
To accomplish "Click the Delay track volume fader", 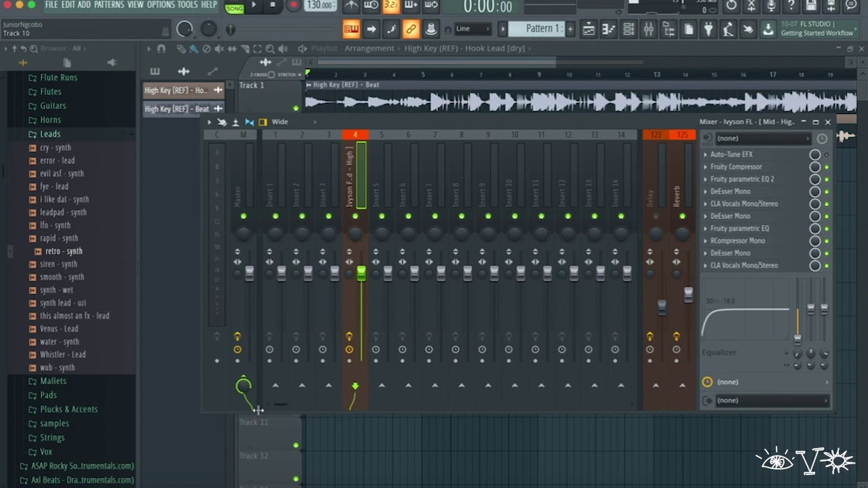I will [662, 306].
